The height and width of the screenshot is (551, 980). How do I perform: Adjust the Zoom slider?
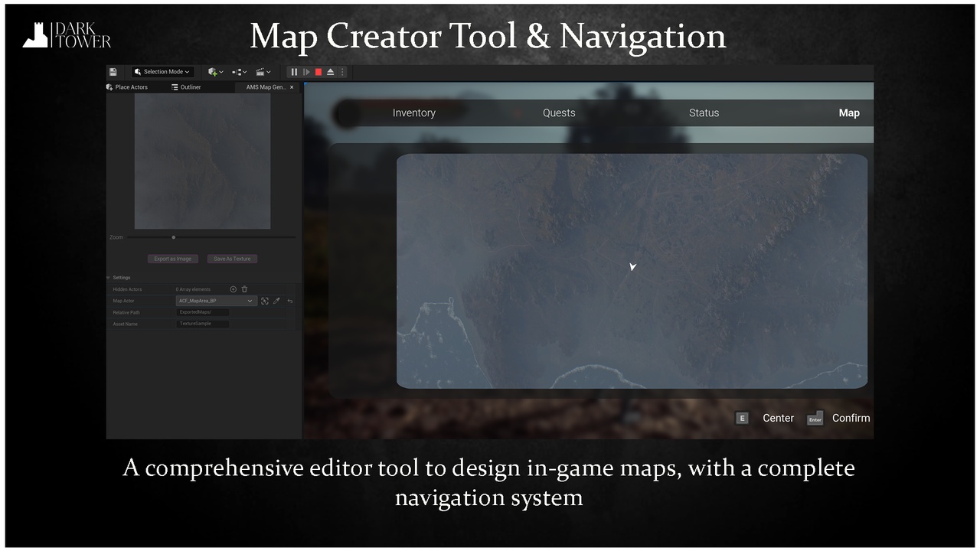pyautogui.click(x=173, y=237)
